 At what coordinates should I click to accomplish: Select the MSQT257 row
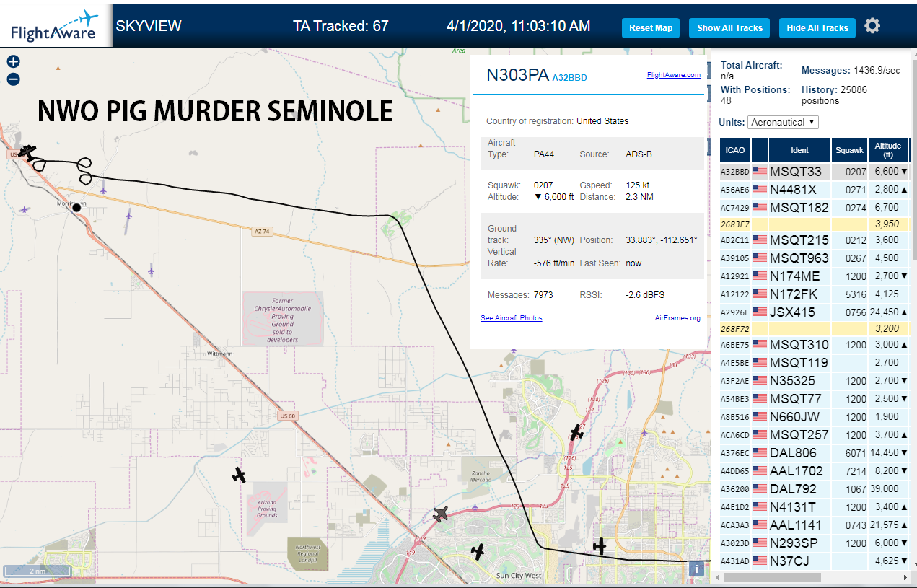coord(815,435)
